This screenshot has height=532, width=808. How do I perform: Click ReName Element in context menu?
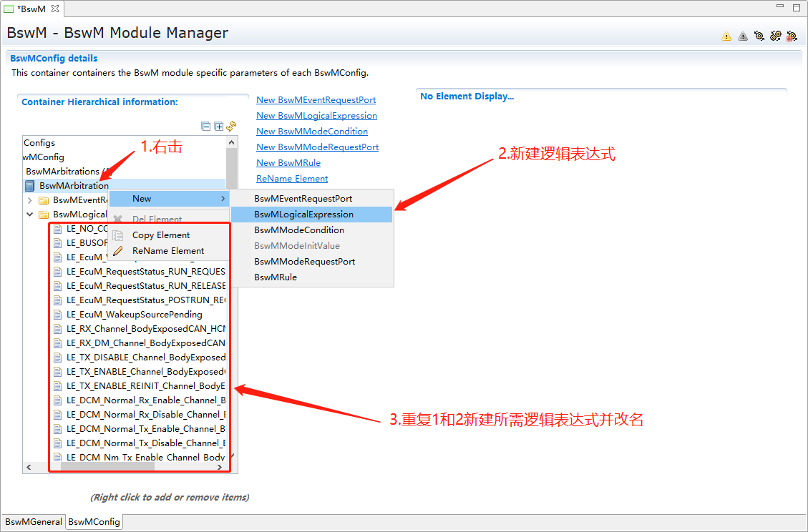coord(168,251)
